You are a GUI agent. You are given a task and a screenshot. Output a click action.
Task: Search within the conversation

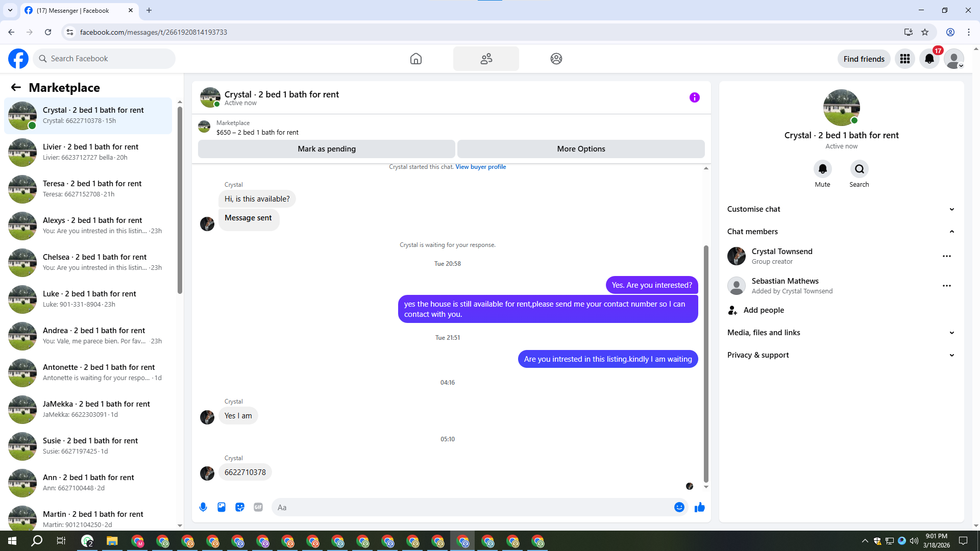coord(859,169)
